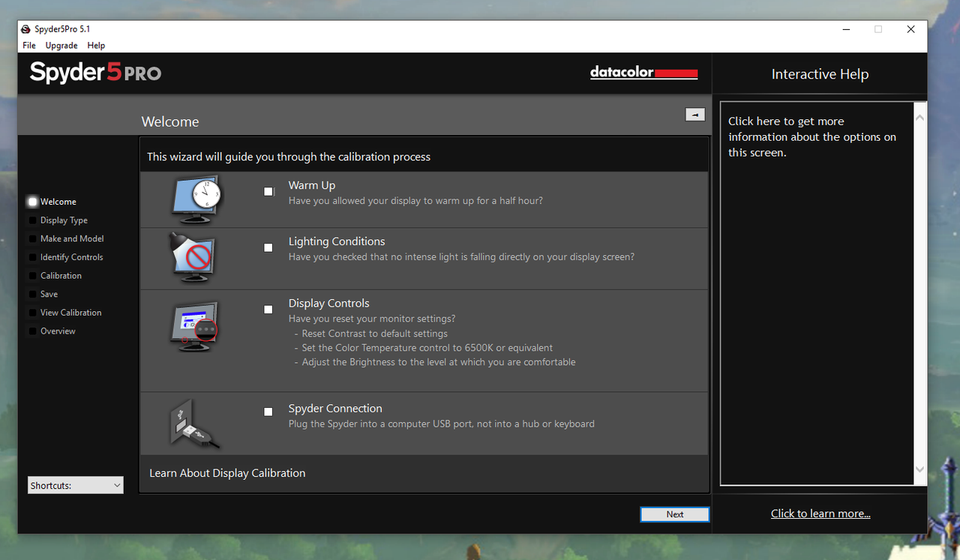Image resolution: width=960 pixels, height=560 pixels.
Task: Click the Lighting Conditions lamp icon
Action: tap(193, 257)
